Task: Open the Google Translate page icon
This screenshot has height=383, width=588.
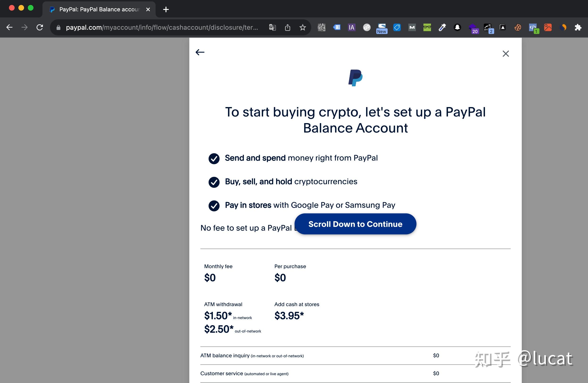Action: point(272,27)
